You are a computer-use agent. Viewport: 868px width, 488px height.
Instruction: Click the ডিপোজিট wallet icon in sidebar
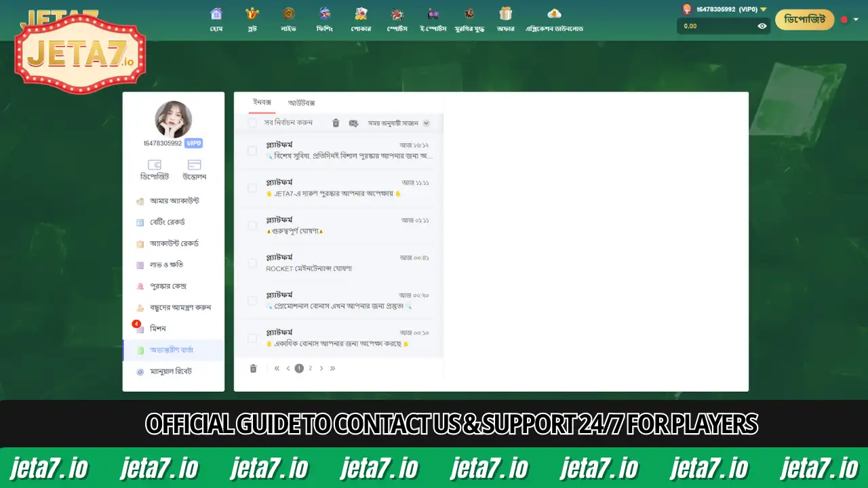pyautogui.click(x=155, y=165)
